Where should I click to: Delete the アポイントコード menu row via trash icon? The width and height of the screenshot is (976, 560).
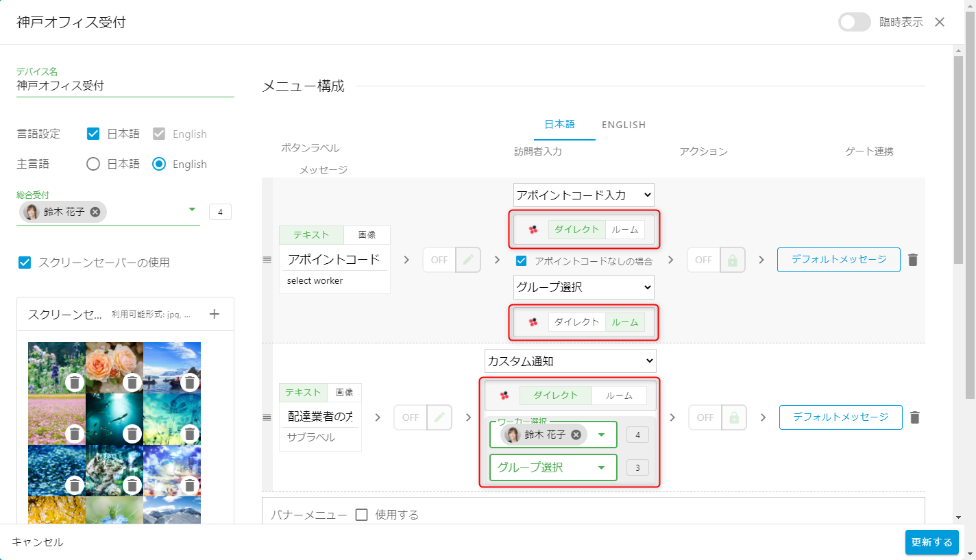click(x=912, y=260)
